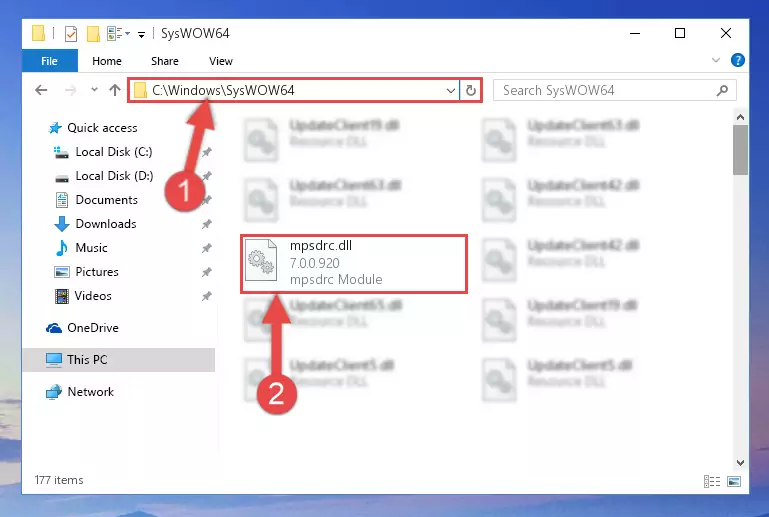Click the Network icon in navigation pane
The width and height of the screenshot is (769, 517).
(54, 392)
